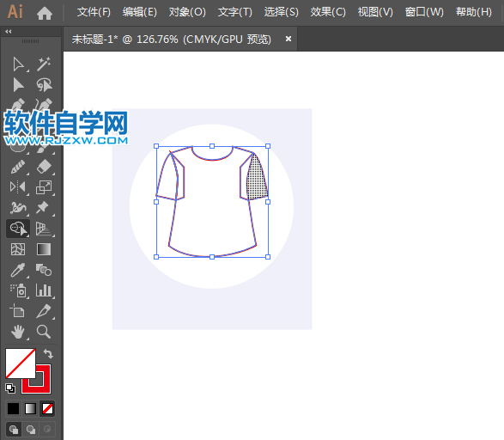Select the Symbol Sprayer tool
The height and width of the screenshot is (440, 504).
[18, 290]
